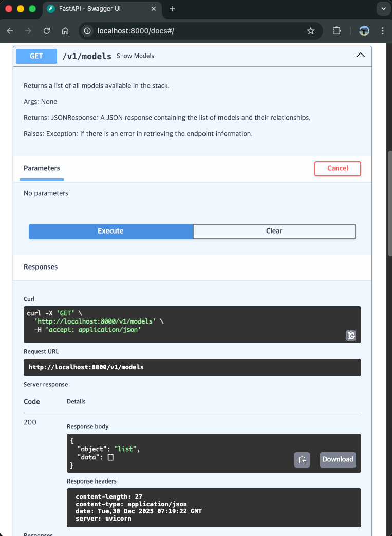Click the "content-type: application/json" header line

click(x=131, y=504)
